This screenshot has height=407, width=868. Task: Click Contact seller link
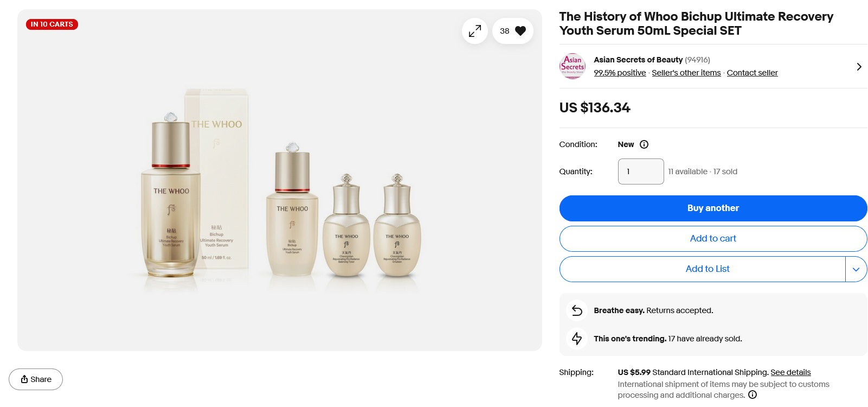(x=752, y=73)
